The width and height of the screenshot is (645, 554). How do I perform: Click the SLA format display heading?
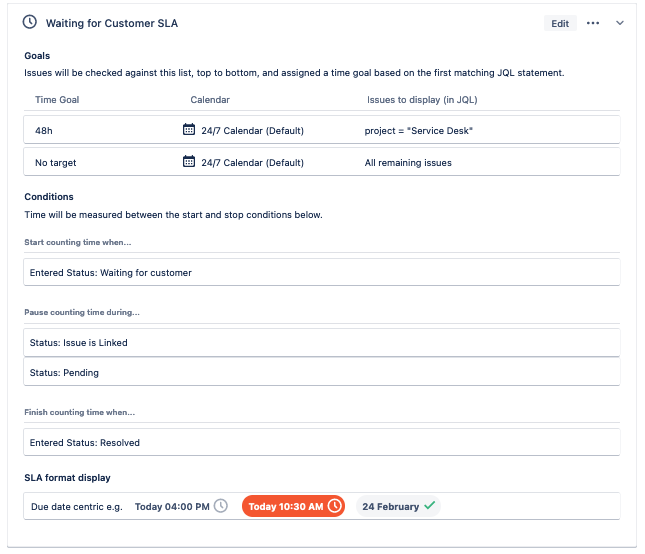pyautogui.click(x=67, y=478)
